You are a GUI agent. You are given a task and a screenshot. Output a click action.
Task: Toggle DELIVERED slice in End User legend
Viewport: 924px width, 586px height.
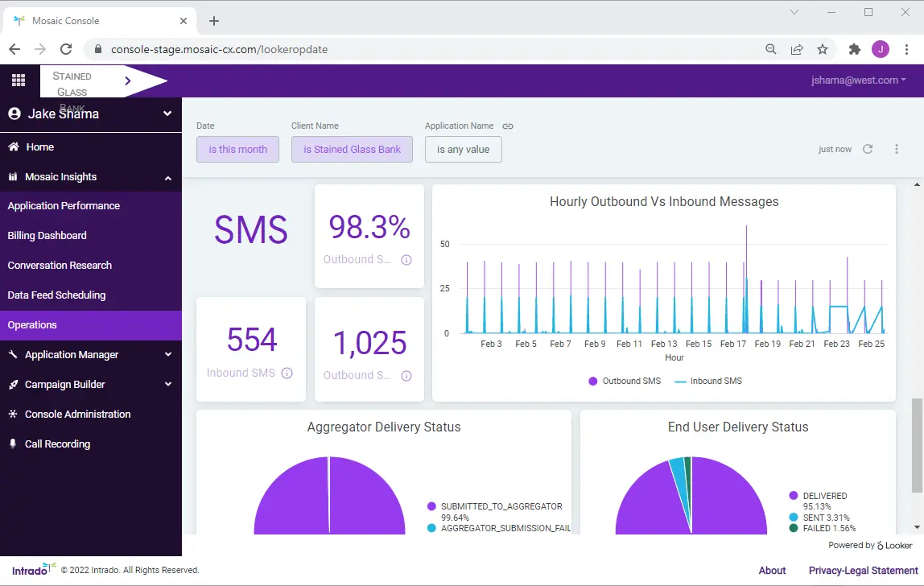click(818, 496)
